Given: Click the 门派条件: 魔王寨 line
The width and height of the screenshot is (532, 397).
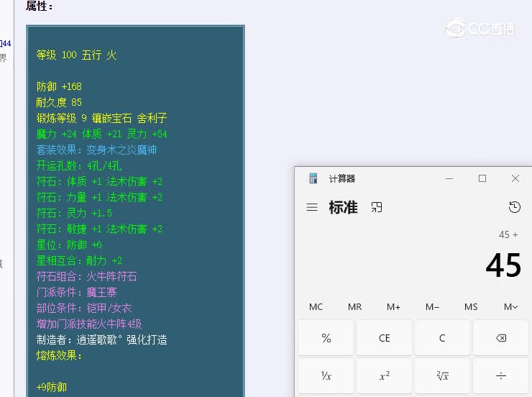Looking at the screenshot, I should [x=76, y=292].
